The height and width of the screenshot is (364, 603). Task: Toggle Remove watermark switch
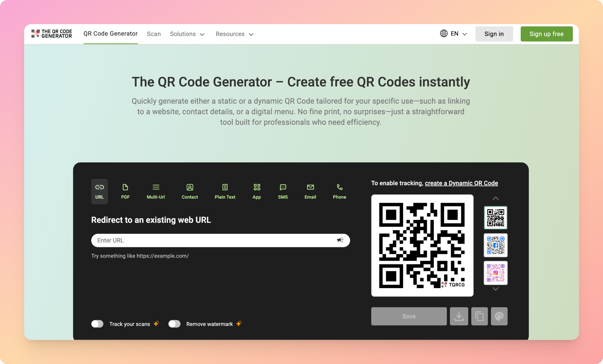(174, 324)
